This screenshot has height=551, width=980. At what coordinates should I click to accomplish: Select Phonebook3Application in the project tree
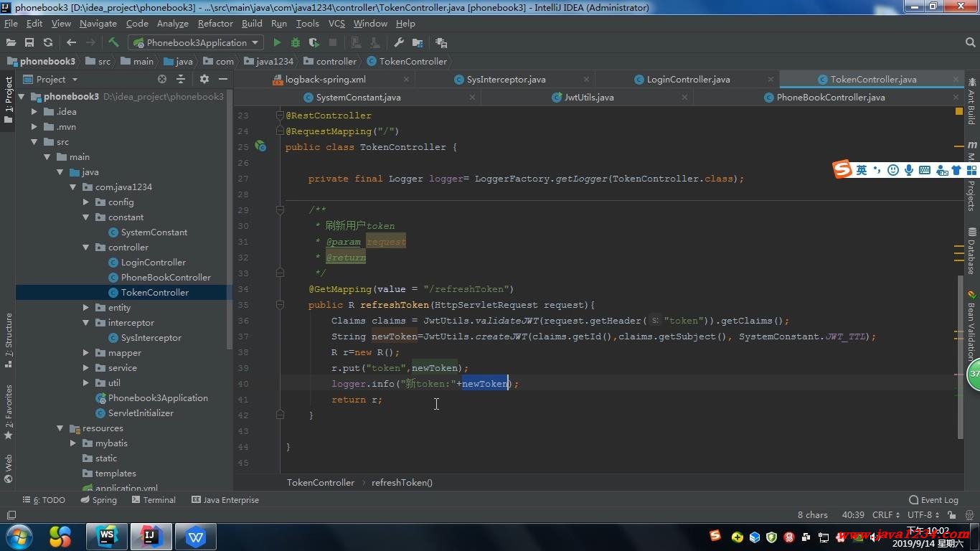click(x=158, y=397)
